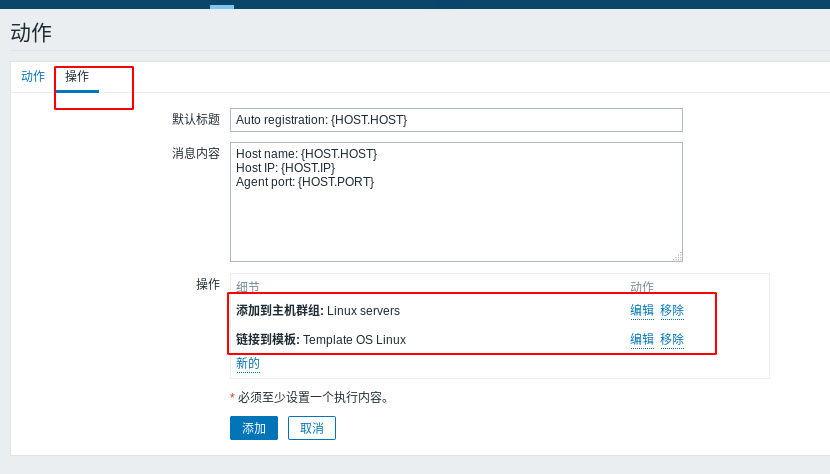Click the 动作 page heading
This screenshot has width=830, height=474.
pos(31,33)
